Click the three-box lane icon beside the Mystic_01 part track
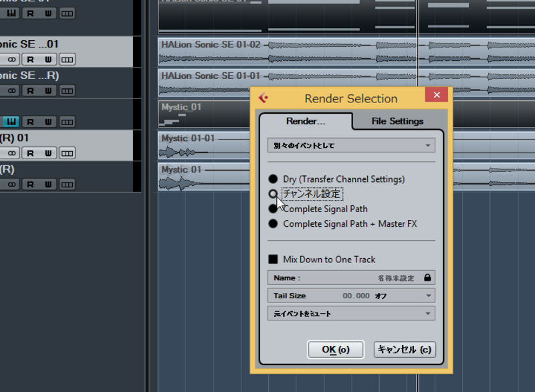The width and height of the screenshot is (535, 392). [67, 122]
